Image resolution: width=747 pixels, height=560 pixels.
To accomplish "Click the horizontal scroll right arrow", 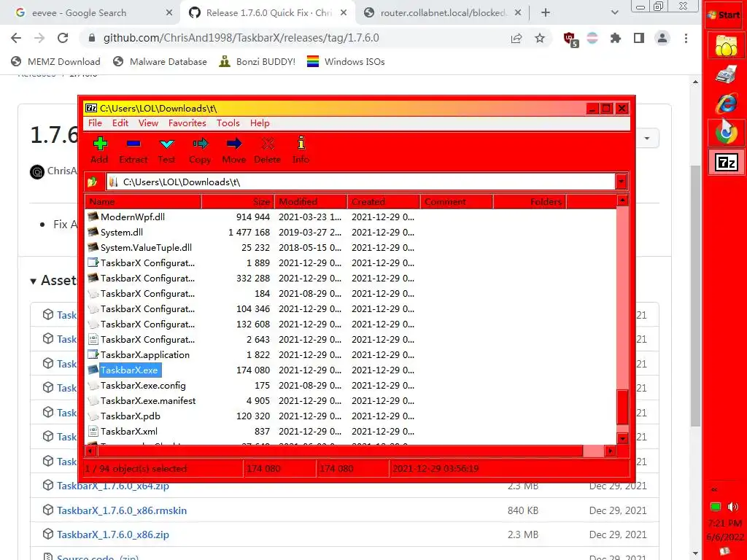I will coord(610,451).
